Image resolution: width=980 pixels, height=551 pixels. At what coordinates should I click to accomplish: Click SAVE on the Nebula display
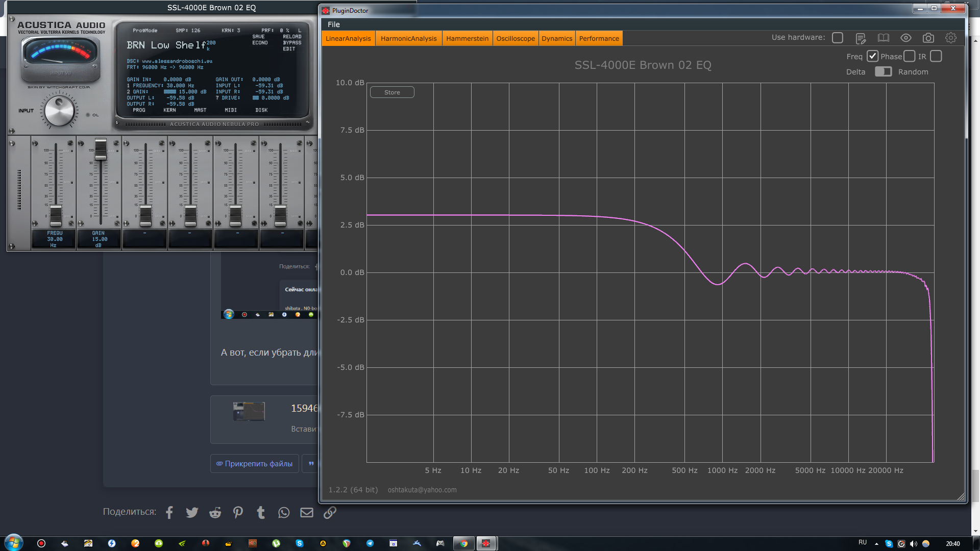tap(258, 37)
